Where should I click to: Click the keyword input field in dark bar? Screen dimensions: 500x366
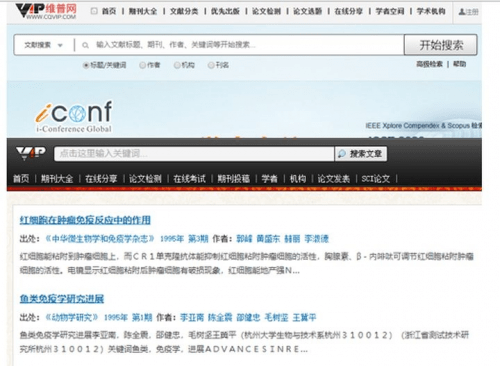coord(194,154)
